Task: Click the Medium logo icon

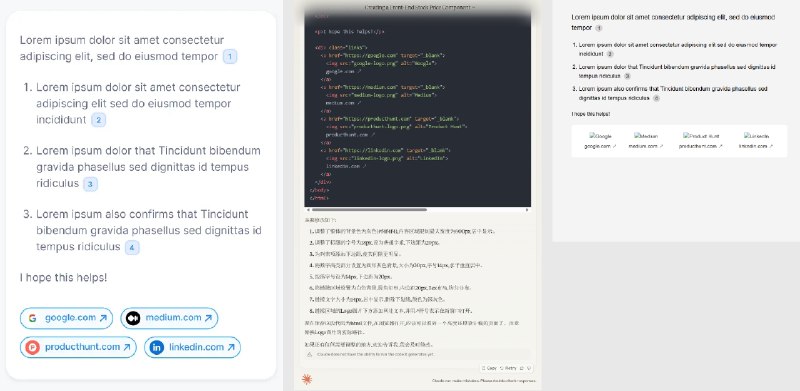Action: point(133,318)
